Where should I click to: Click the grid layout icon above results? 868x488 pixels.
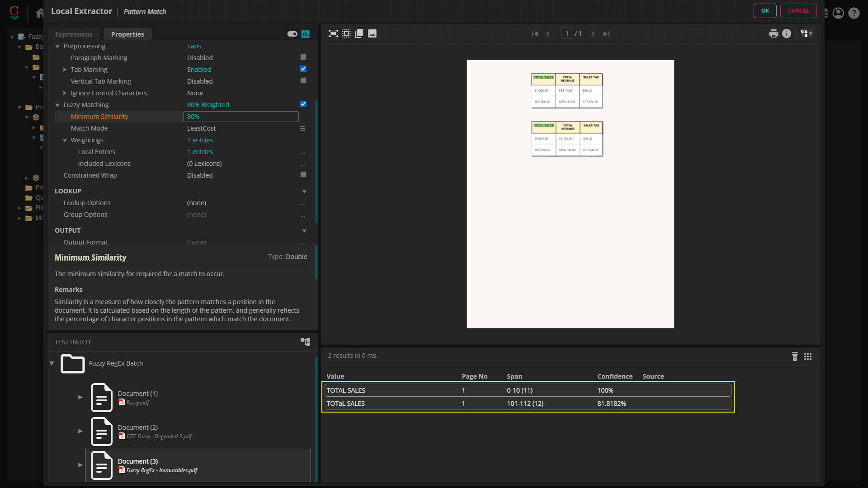tap(808, 357)
